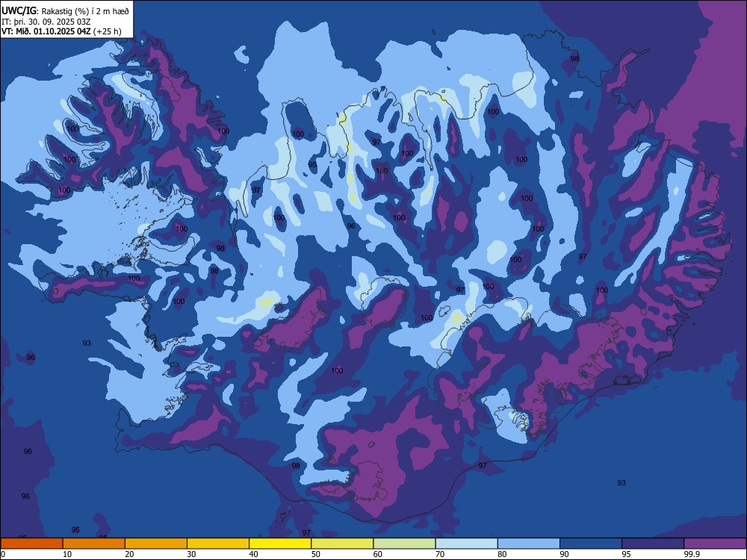747x560 pixels.
Task: Select the 90–95% medium blue legend swatch
Action: [591, 544]
